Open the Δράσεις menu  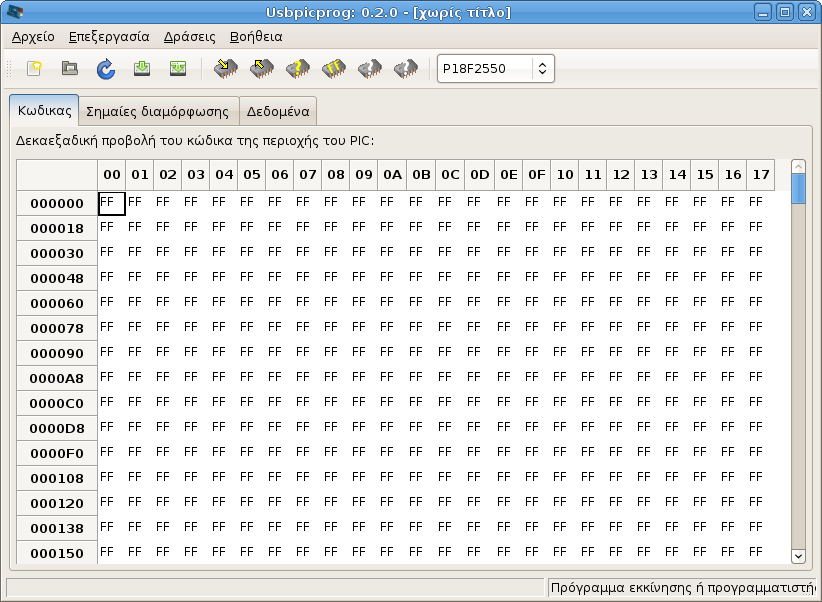[x=189, y=36]
